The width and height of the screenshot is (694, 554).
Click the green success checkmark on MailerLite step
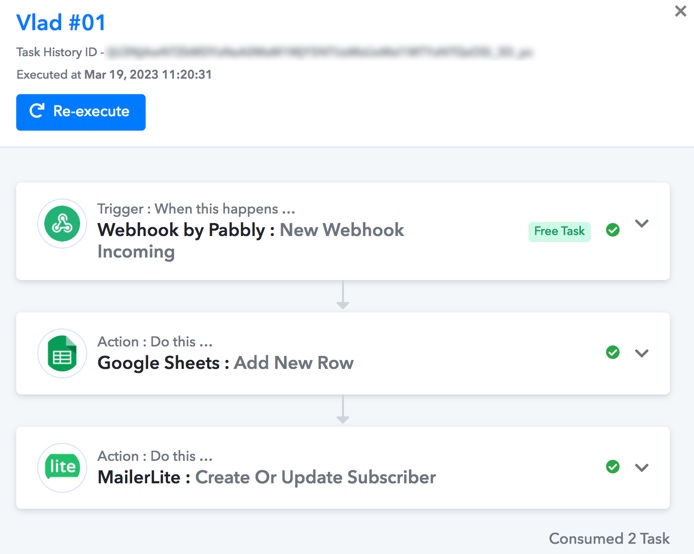[613, 466]
